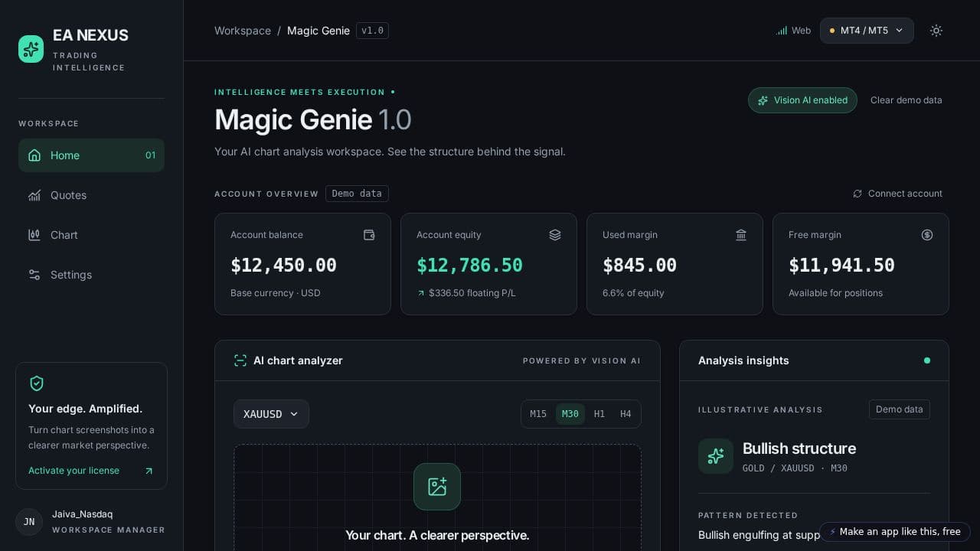
Task: Click the refresh icon beside Connect account
Action: point(857,194)
